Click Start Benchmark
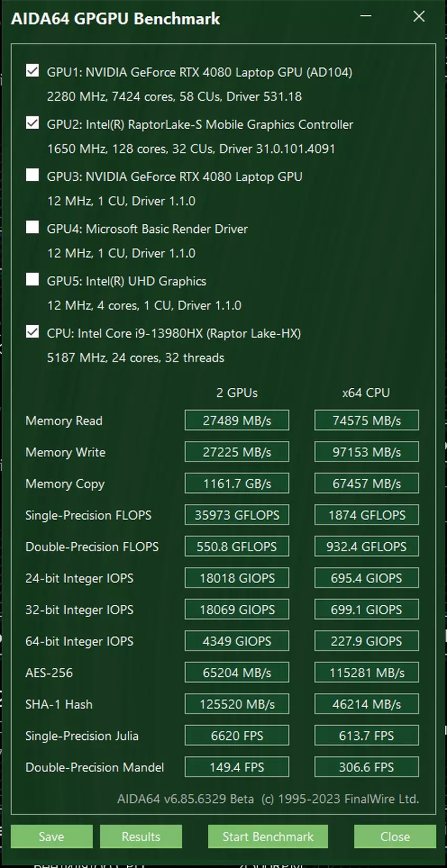The width and height of the screenshot is (447, 868). point(268,836)
